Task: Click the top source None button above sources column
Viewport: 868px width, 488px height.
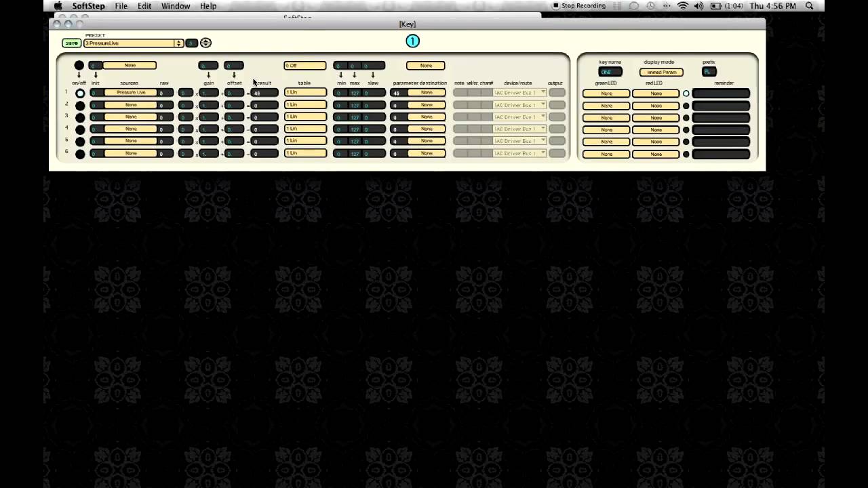Action: [x=130, y=66]
